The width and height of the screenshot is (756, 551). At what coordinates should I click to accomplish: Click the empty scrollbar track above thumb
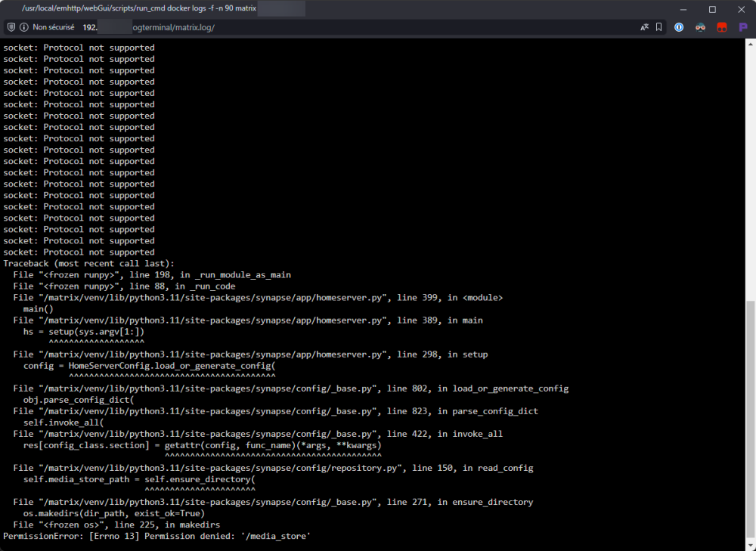pos(751,174)
